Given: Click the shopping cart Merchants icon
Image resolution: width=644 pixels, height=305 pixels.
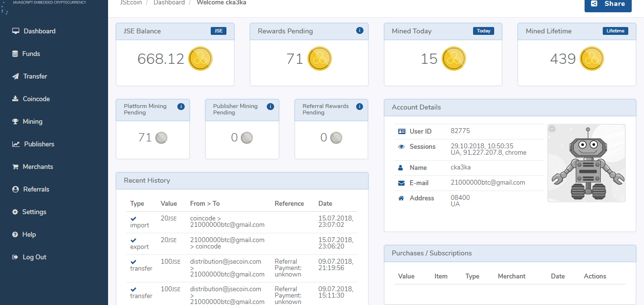Looking at the screenshot, I should (x=15, y=166).
